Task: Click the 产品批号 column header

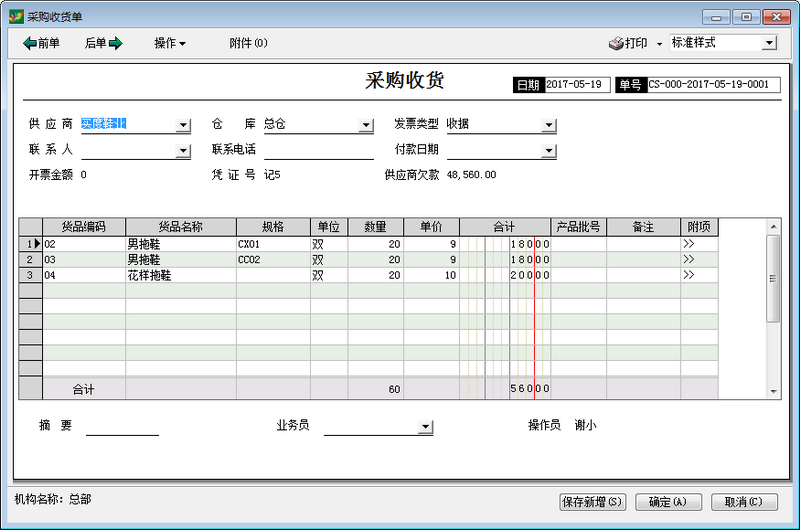Action: 579,227
